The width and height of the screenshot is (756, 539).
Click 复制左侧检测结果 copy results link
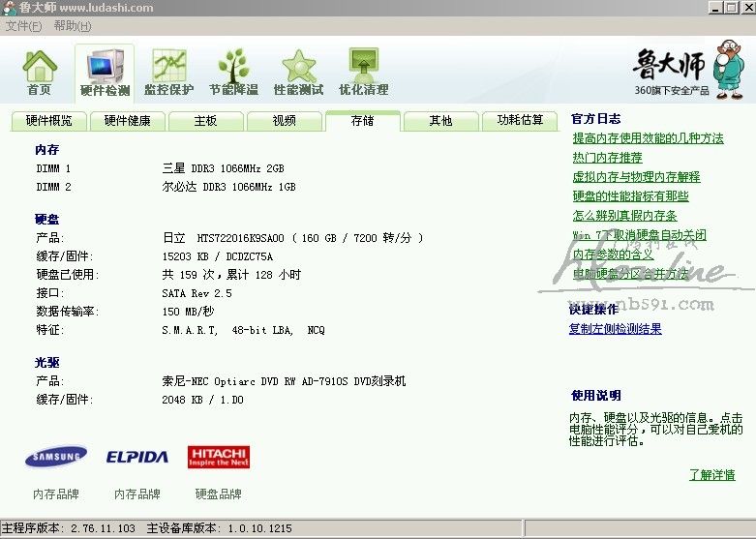tap(616, 329)
